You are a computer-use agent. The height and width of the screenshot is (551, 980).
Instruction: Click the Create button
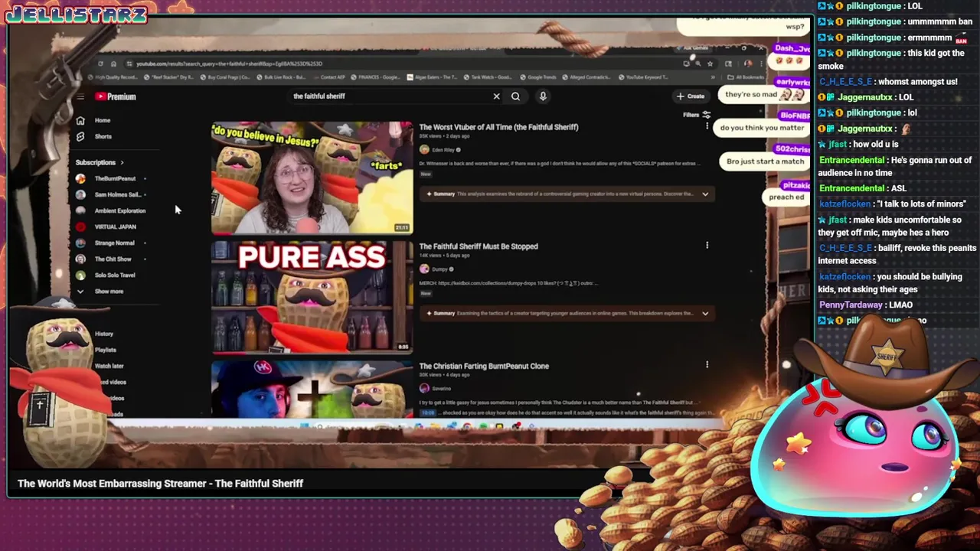691,96
